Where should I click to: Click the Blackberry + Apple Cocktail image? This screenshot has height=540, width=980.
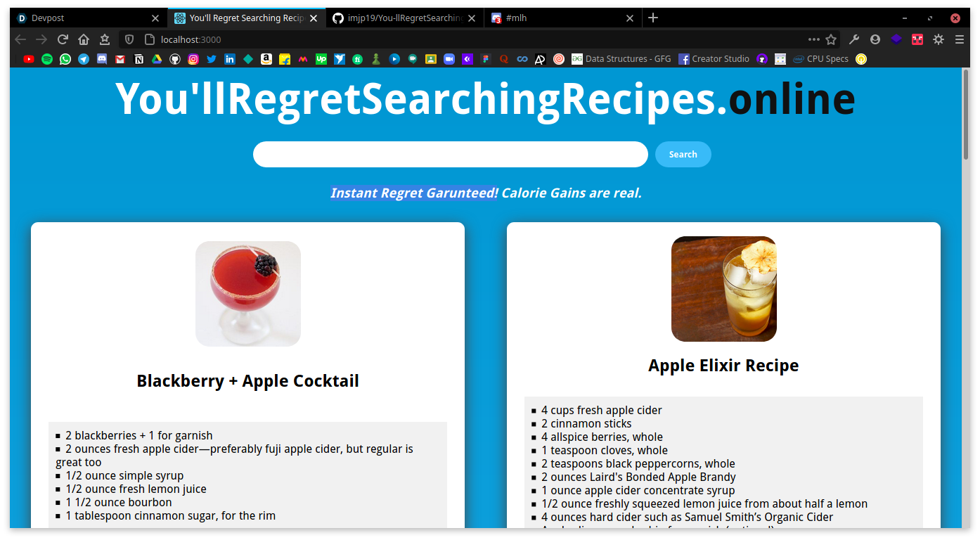click(x=248, y=294)
